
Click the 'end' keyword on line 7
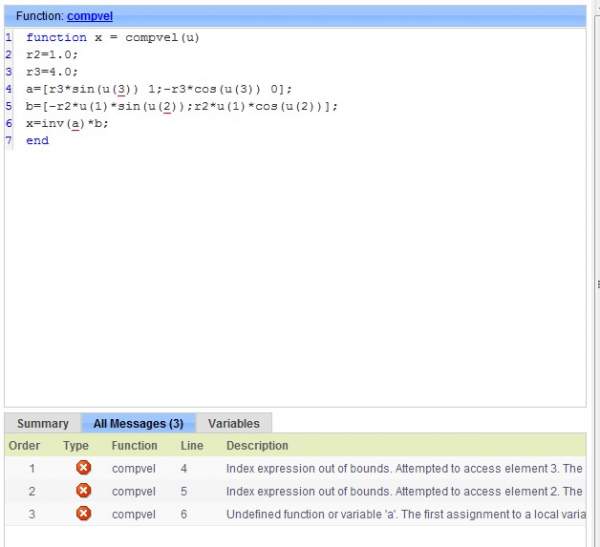click(37, 140)
